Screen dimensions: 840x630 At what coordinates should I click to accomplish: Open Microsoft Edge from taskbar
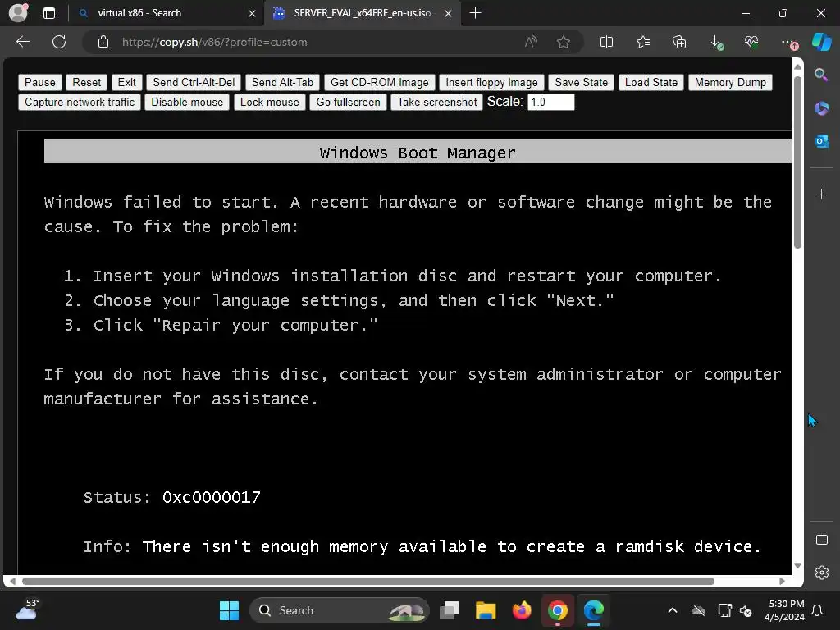[x=594, y=610]
